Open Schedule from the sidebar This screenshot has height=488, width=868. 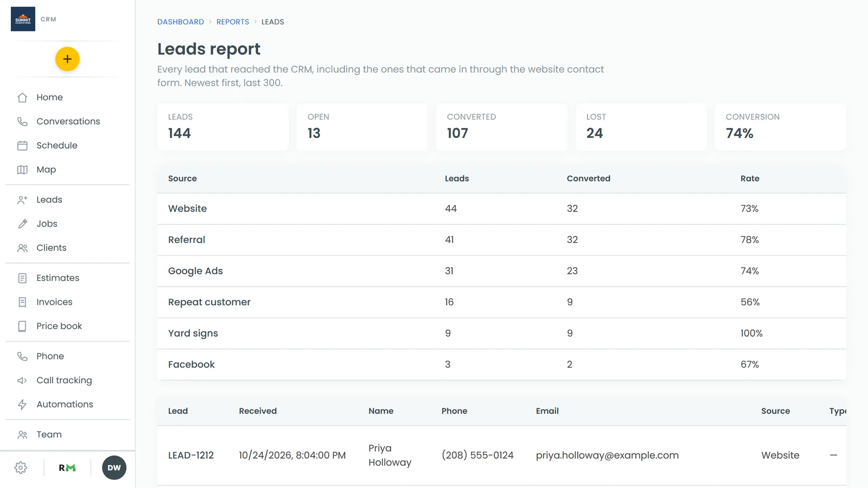(67, 145)
